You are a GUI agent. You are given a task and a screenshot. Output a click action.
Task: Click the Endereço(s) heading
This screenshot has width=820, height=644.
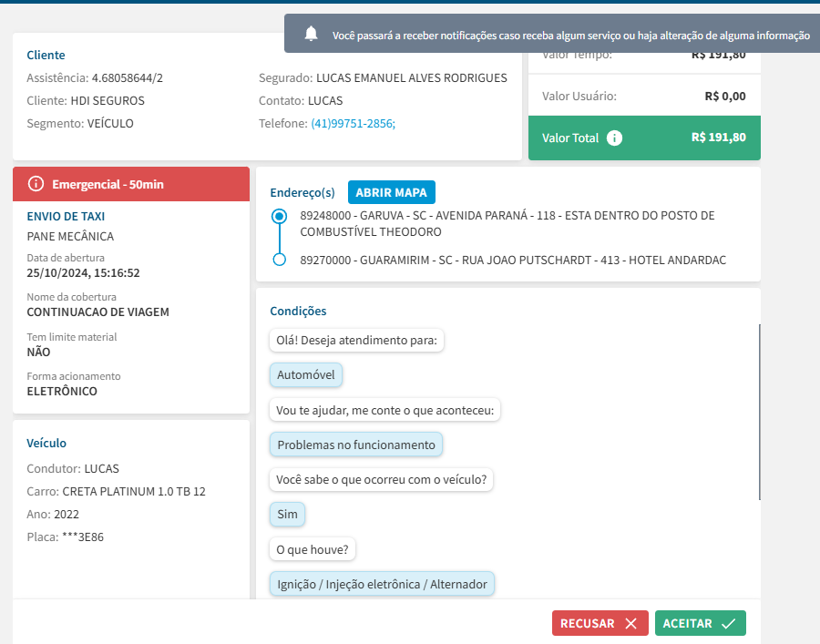click(x=302, y=192)
